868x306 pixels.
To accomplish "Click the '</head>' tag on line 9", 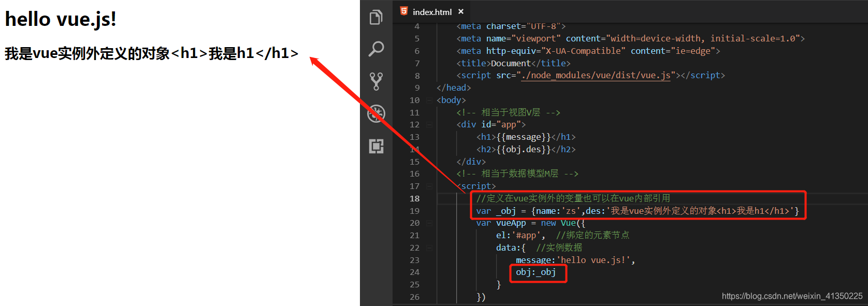I will [454, 88].
